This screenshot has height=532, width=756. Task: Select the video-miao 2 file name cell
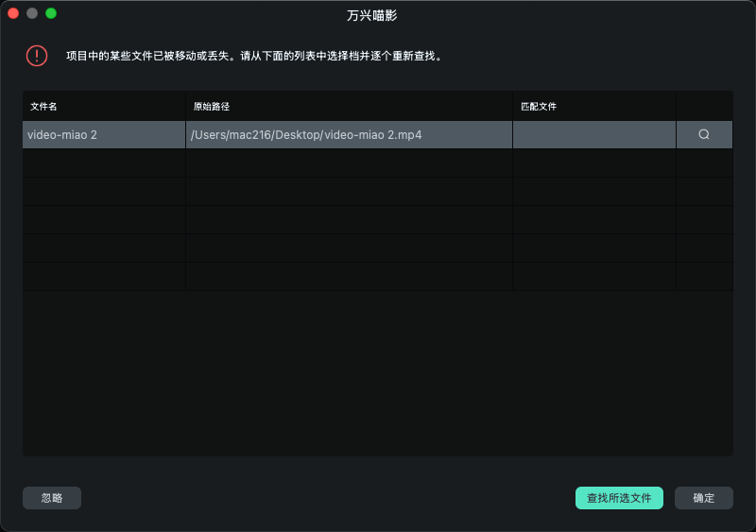tap(104, 134)
